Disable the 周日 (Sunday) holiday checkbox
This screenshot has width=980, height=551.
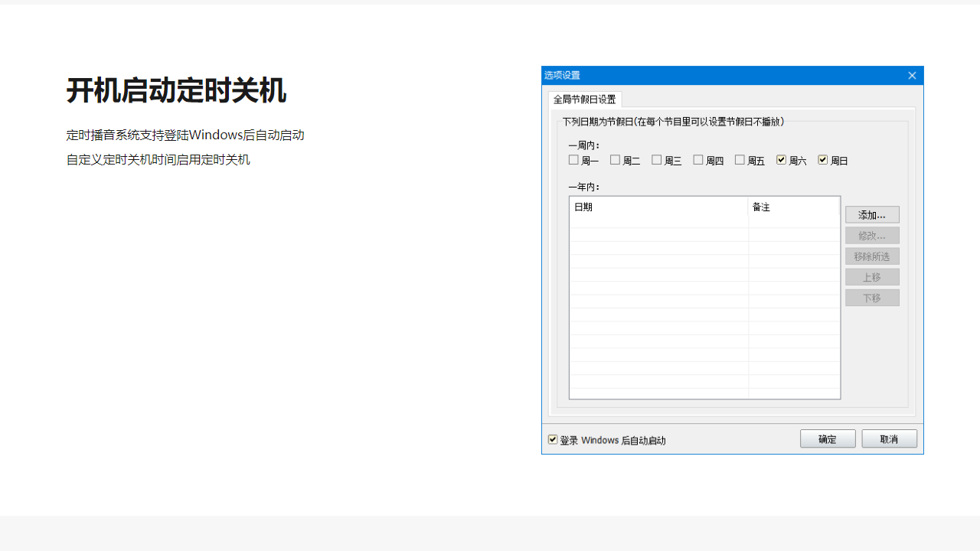[x=822, y=159]
